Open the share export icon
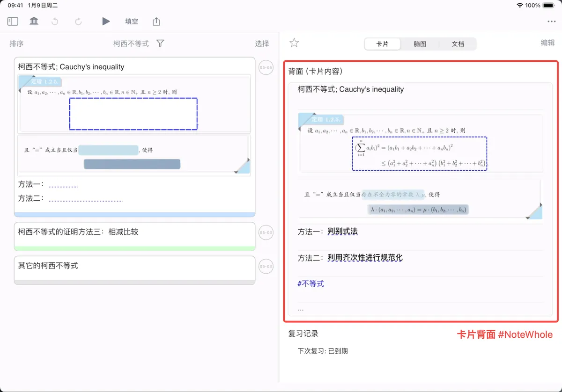The image size is (562, 392). click(156, 22)
